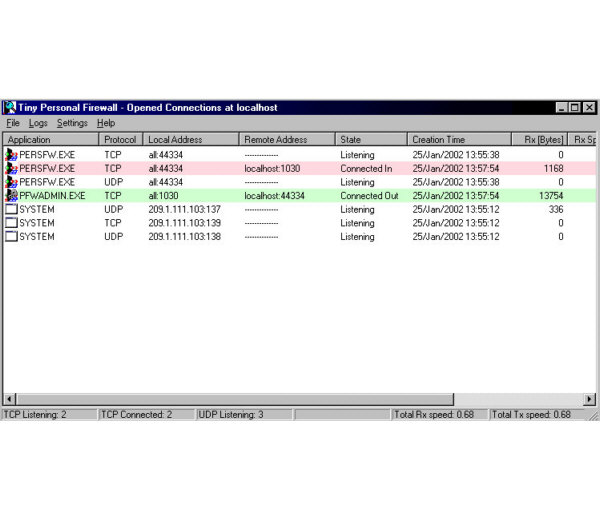Sort by the Creation Time column header
The width and height of the screenshot is (600, 520).
[x=459, y=139]
